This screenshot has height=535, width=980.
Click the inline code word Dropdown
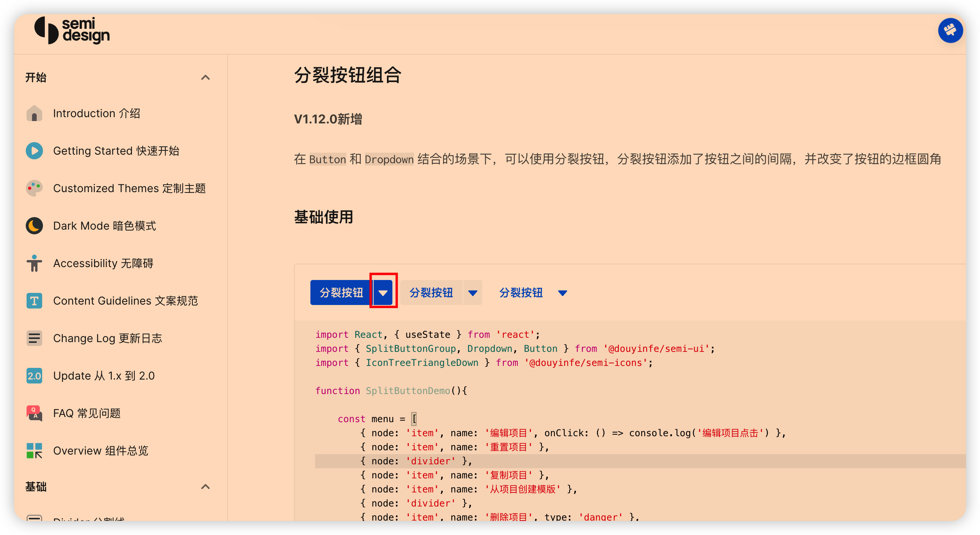click(389, 159)
